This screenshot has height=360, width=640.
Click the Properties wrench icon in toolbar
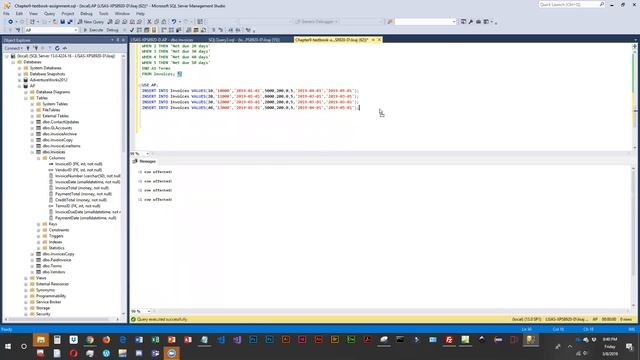471,22
